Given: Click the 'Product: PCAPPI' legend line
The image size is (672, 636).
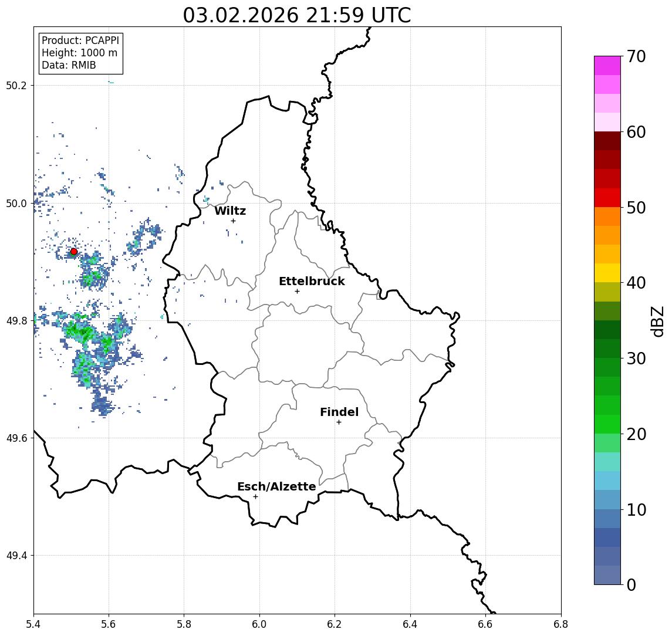Looking at the screenshot, I should pos(80,40).
